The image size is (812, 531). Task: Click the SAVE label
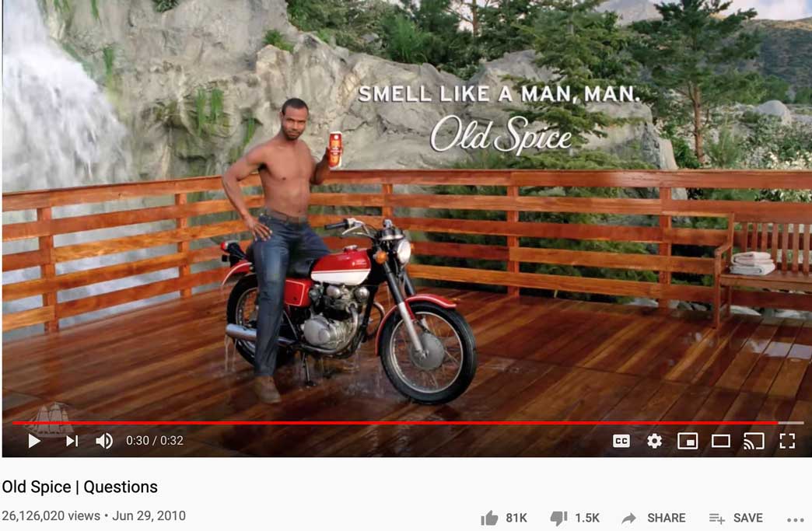click(x=747, y=518)
